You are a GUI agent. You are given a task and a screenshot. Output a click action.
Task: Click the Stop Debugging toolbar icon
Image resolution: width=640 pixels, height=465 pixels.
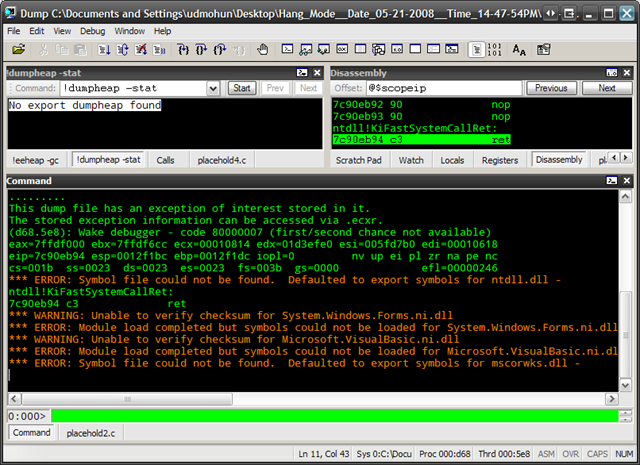tap(141, 50)
